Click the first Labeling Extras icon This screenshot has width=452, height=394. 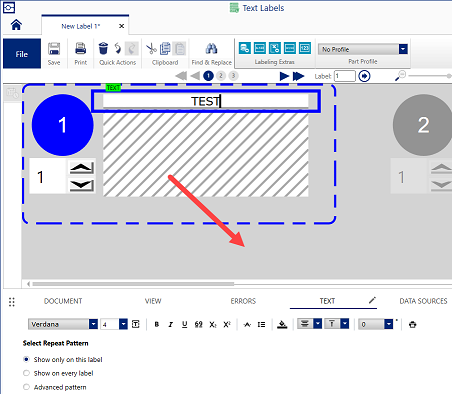(245, 48)
